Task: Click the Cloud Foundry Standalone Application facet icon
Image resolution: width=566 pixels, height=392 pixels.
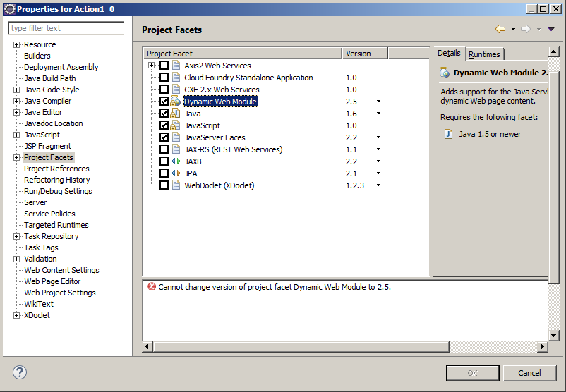Action: point(176,77)
